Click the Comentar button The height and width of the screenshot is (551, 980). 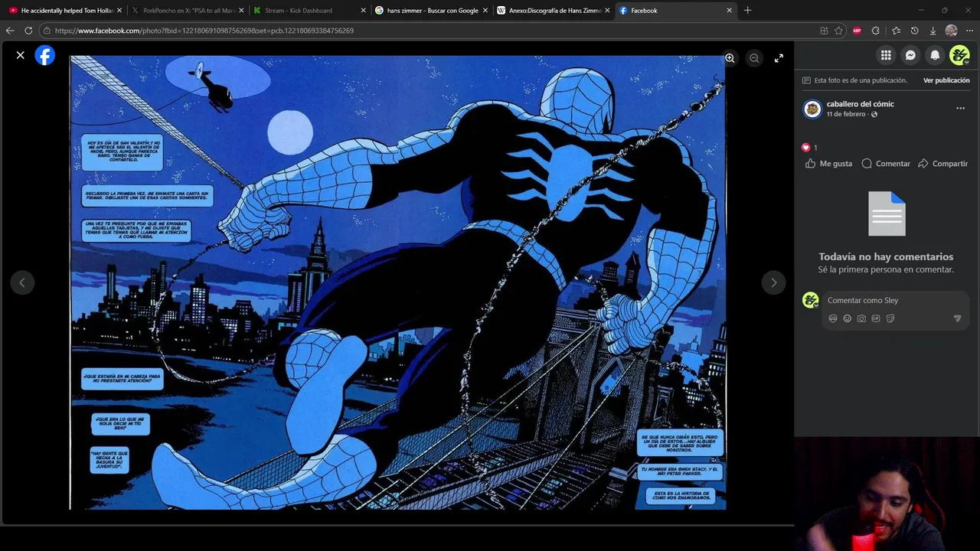coord(886,164)
